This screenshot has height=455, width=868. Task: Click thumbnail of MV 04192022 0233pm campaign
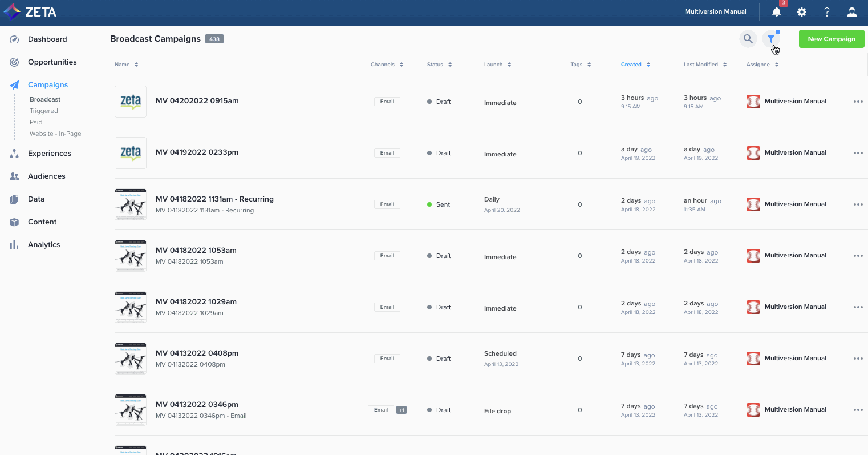coord(131,153)
